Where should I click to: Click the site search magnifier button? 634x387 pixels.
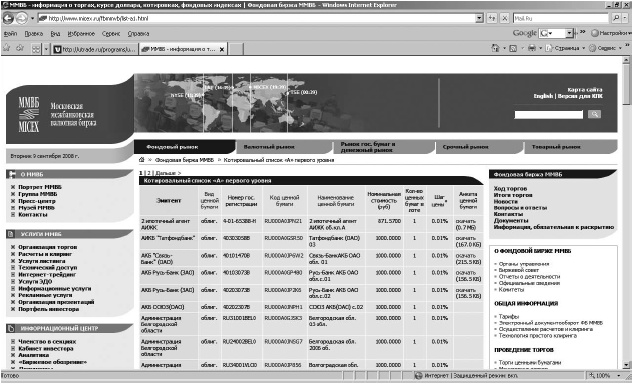pos(594,114)
